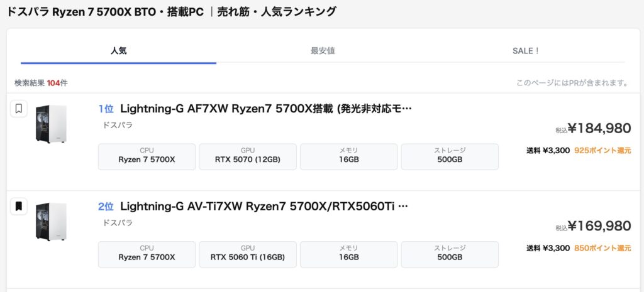Click the 925ポイント還元 label

pos(602,151)
